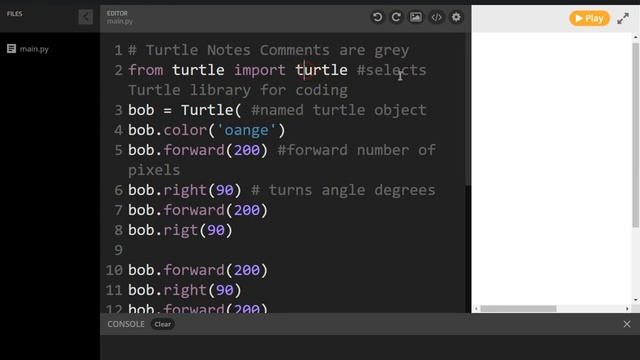Click the line number 5 gutter
This screenshot has width=640, height=360.
click(x=118, y=150)
